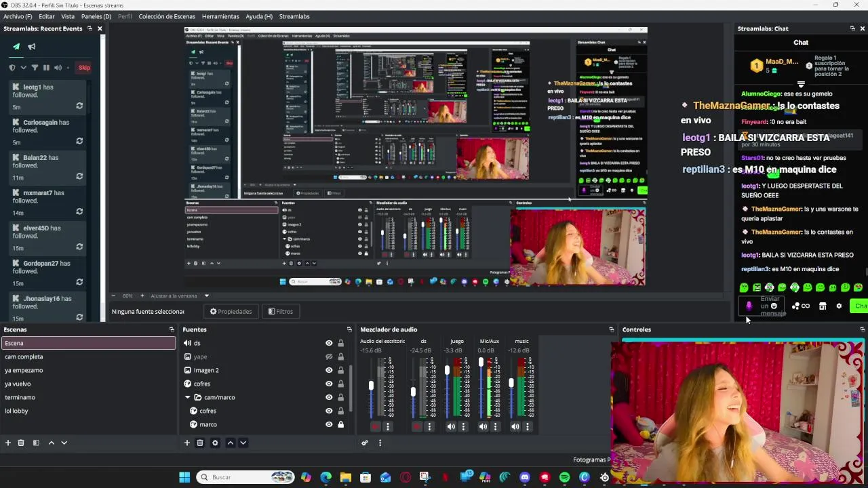Mute the juego audio channel
Image resolution: width=868 pixels, height=488 pixels.
click(451, 426)
